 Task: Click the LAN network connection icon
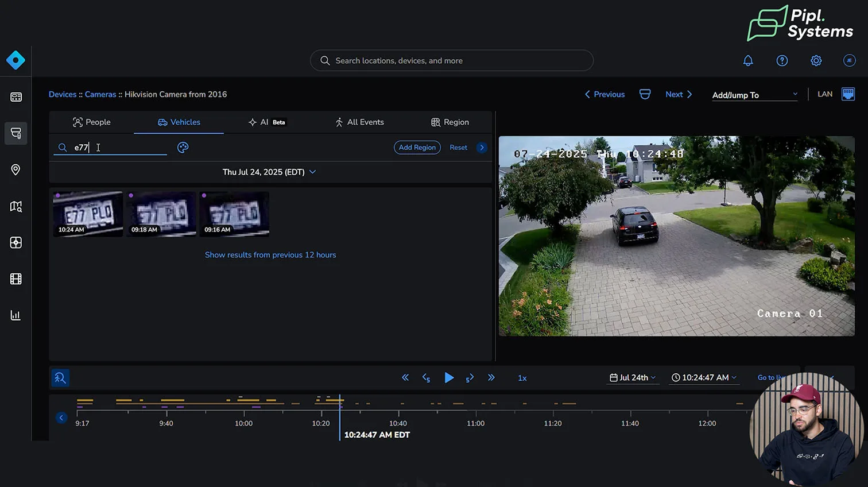coord(848,94)
